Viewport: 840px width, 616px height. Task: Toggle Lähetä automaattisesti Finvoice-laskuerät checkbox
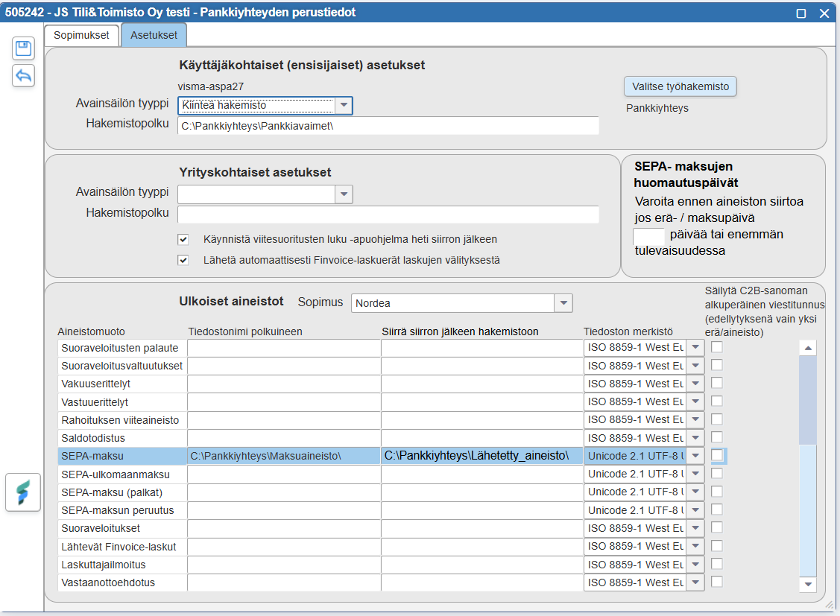pos(183,260)
